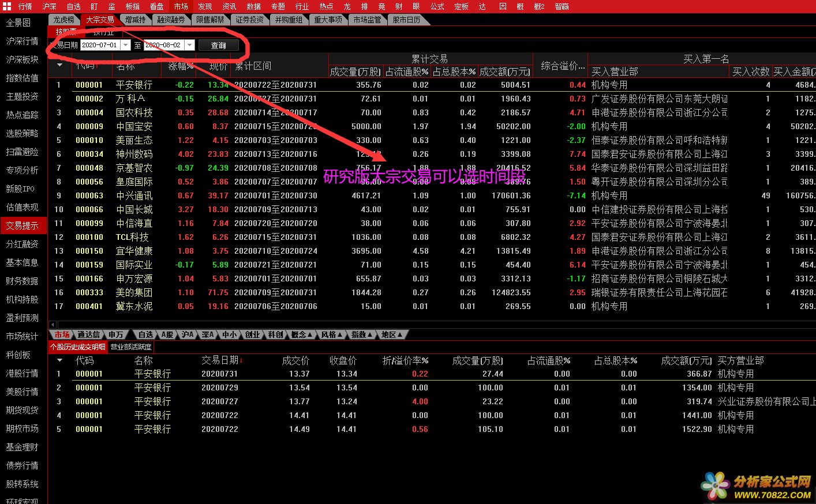Select the 000002 万科A row

tap(432, 99)
